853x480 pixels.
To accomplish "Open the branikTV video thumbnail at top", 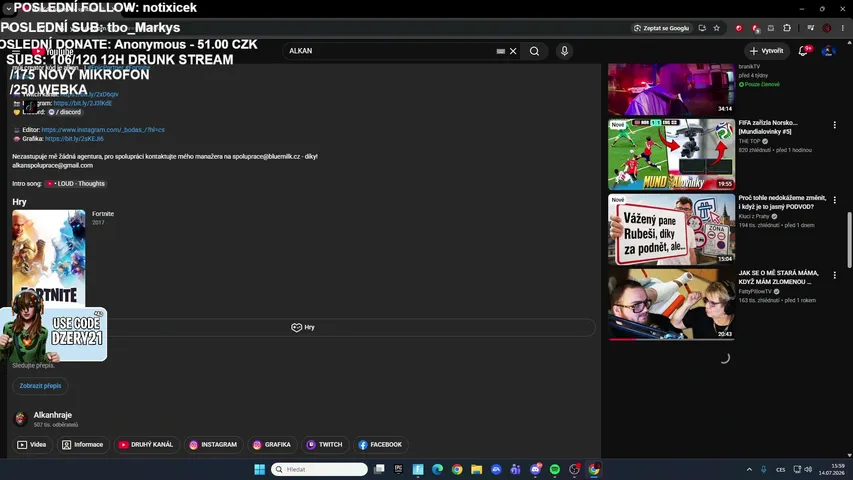I will coord(671,89).
